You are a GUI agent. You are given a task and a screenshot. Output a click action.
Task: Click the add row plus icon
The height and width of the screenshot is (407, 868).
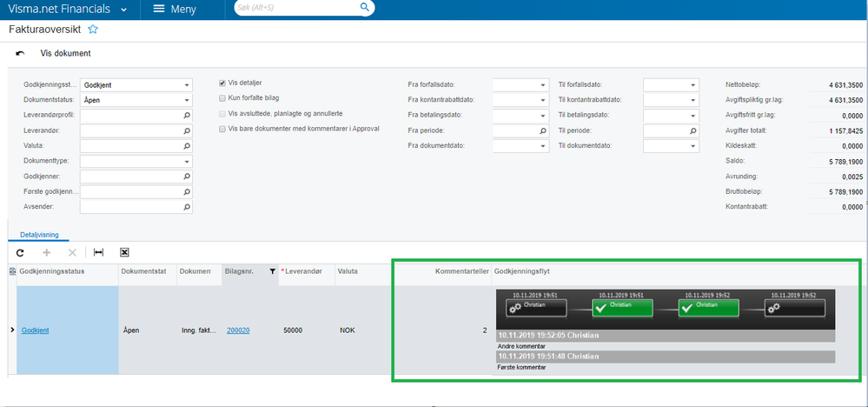point(47,252)
